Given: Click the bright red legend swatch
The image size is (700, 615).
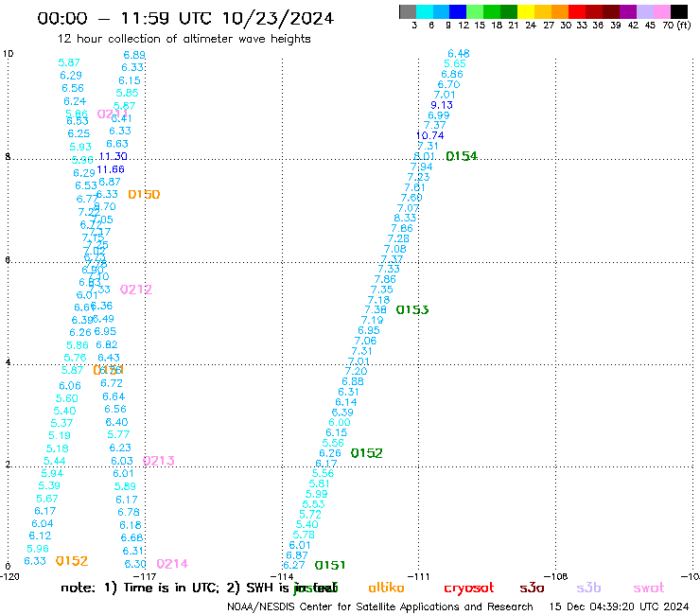Looking at the screenshot, I should click(x=576, y=11).
